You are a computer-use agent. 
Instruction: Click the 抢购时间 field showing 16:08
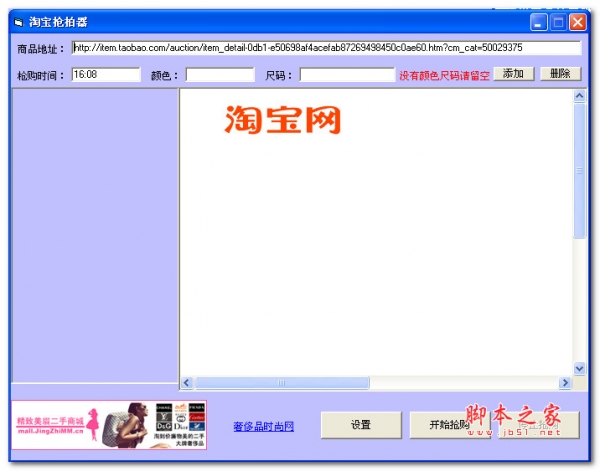click(106, 74)
